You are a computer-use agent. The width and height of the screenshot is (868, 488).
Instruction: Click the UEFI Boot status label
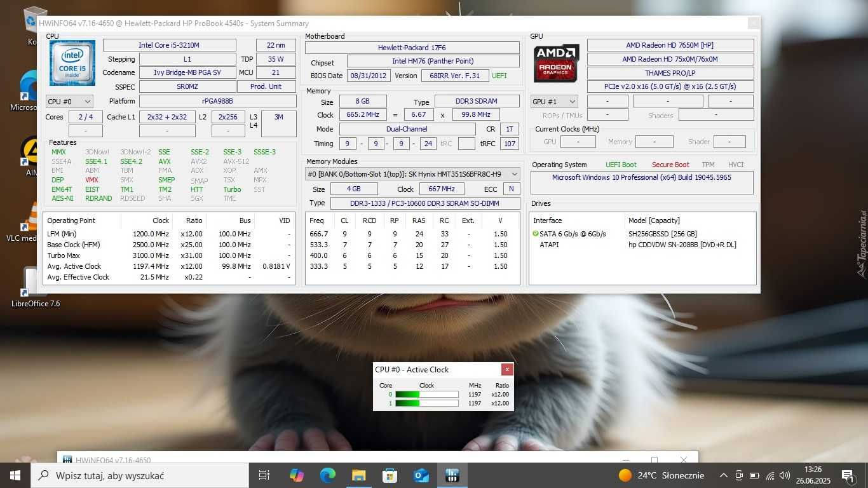click(621, 165)
